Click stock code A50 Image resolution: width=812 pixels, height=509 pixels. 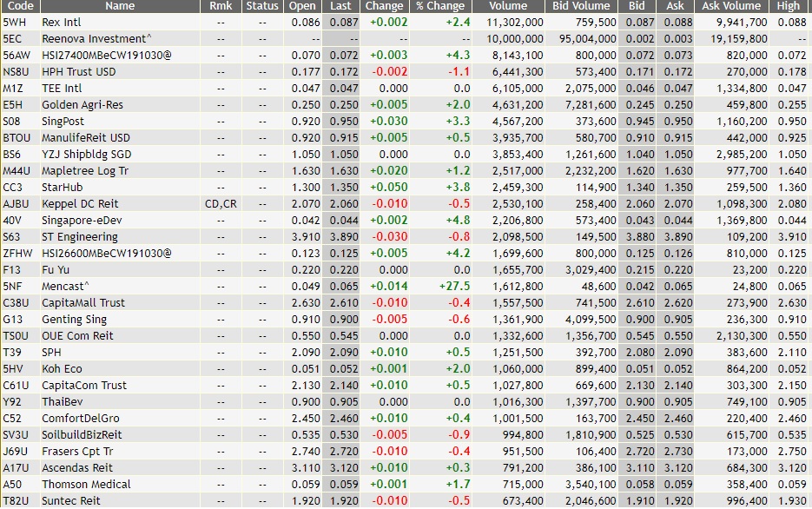pyautogui.click(x=12, y=485)
